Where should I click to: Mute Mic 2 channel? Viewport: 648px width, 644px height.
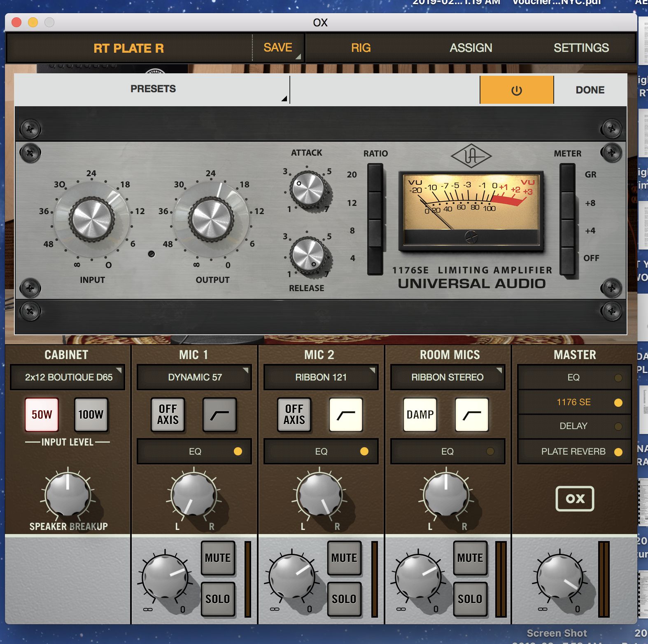tap(344, 558)
